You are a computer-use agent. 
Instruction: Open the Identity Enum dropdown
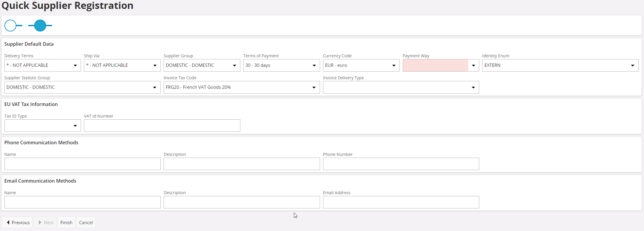pyautogui.click(x=560, y=65)
